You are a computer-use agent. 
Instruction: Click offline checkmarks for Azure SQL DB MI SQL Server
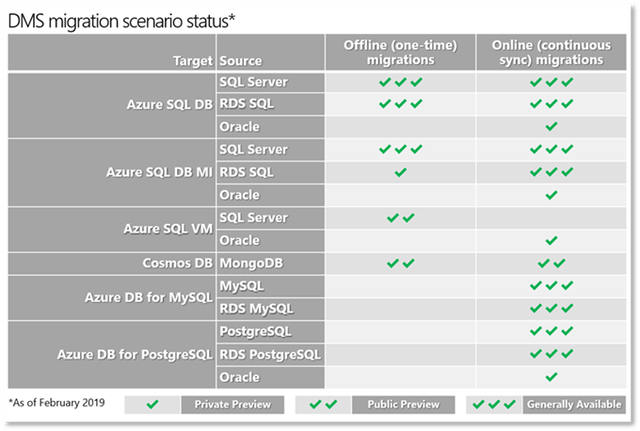401,149
